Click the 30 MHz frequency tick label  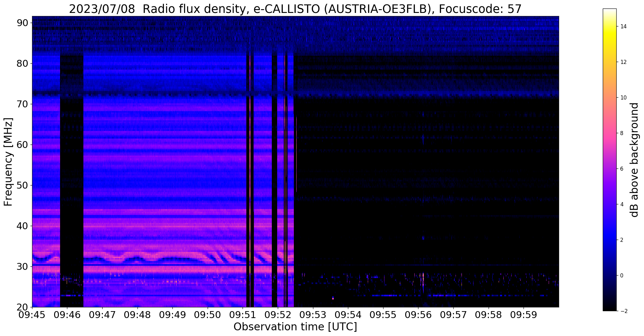[x=22, y=266]
